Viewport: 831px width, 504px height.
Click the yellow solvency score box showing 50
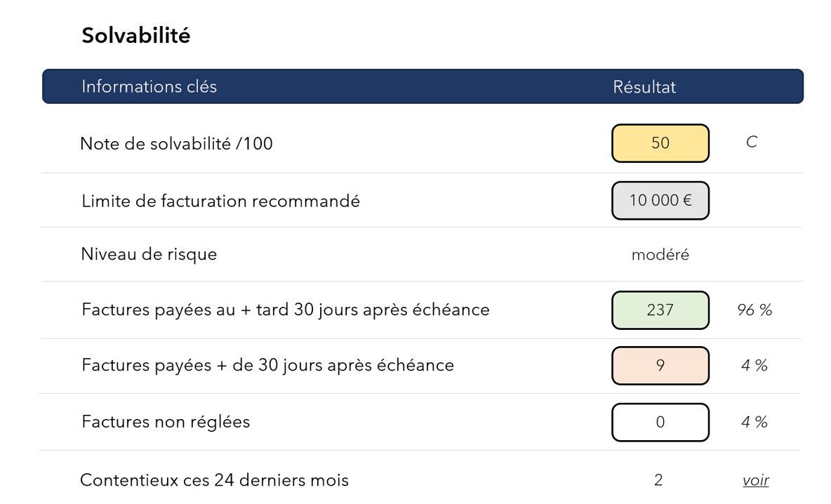tap(660, 143)
